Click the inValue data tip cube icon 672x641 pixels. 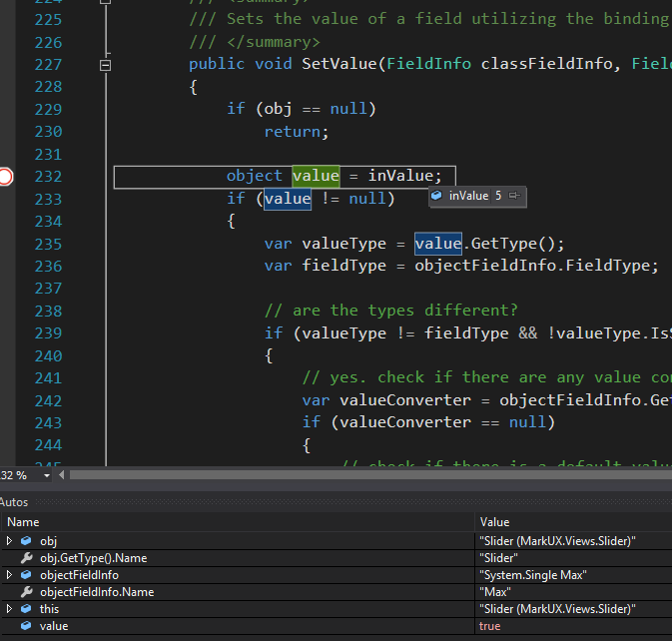coord(436,196)
